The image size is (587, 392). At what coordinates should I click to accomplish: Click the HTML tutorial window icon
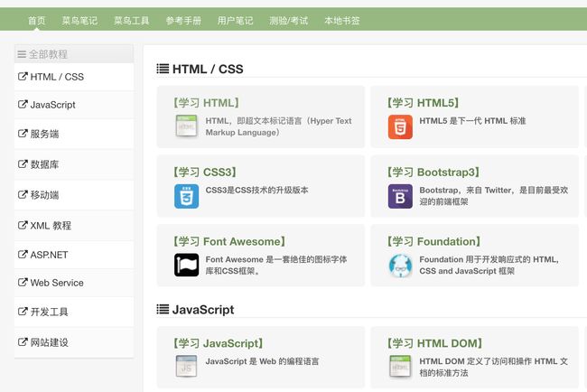186,126
